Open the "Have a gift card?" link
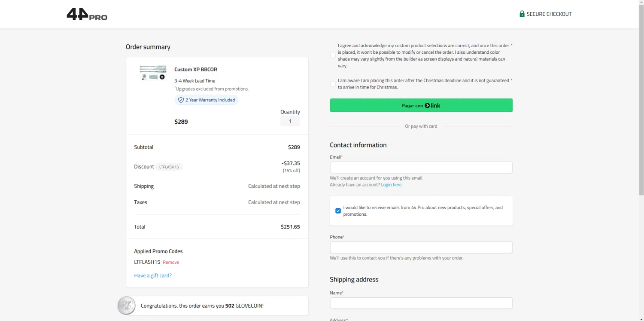Image resolution: width=644 pixels, height=321 pixels. pos(153,275)
